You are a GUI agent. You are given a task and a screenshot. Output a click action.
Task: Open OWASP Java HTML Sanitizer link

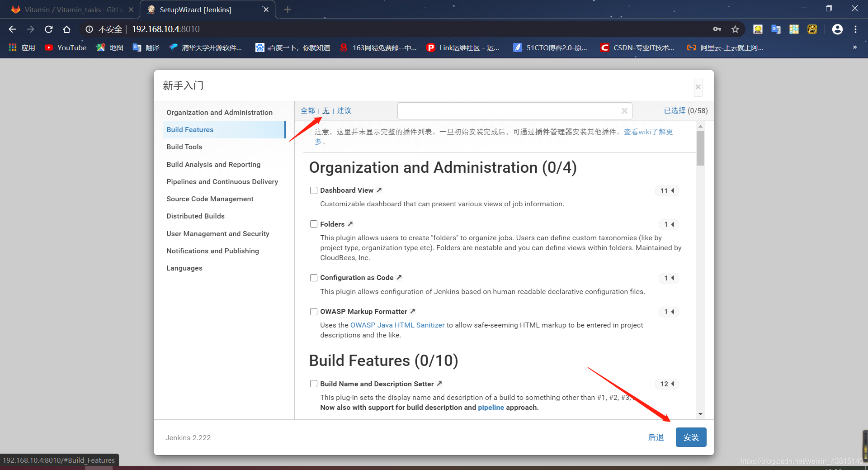click(x=397, y=325)
